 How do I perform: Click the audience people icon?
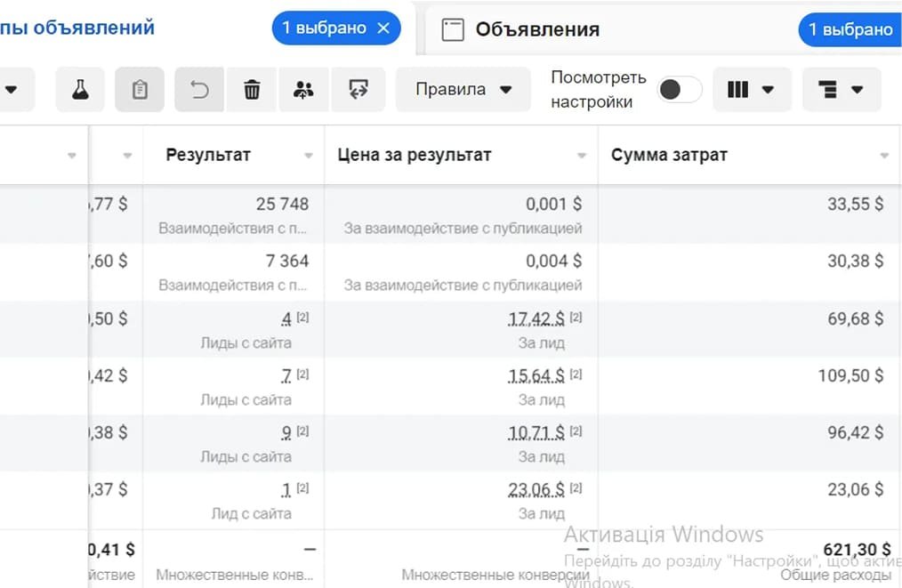[x=304, y=90]
